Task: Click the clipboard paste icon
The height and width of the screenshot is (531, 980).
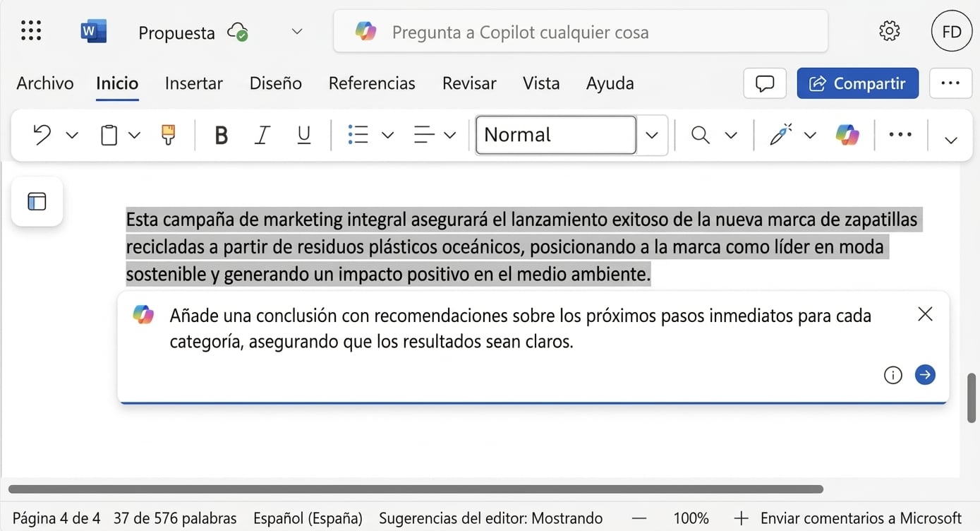Action: pos(109,135)
